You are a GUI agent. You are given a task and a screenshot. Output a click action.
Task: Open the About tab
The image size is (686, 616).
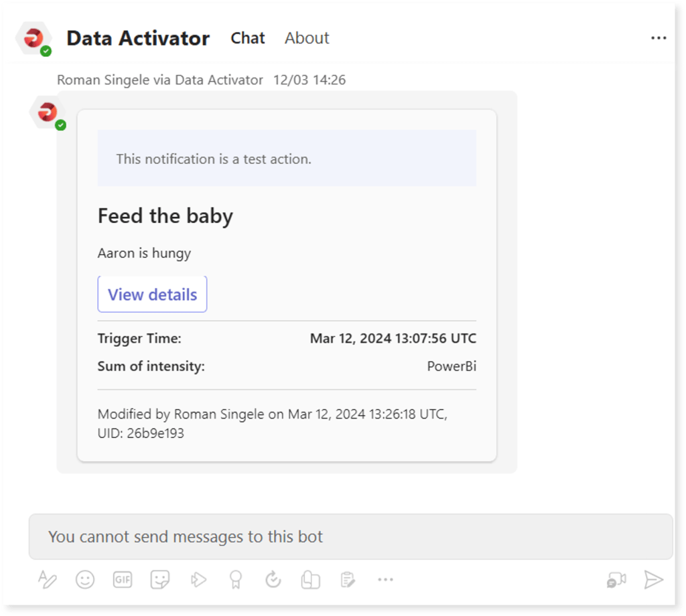306,38
